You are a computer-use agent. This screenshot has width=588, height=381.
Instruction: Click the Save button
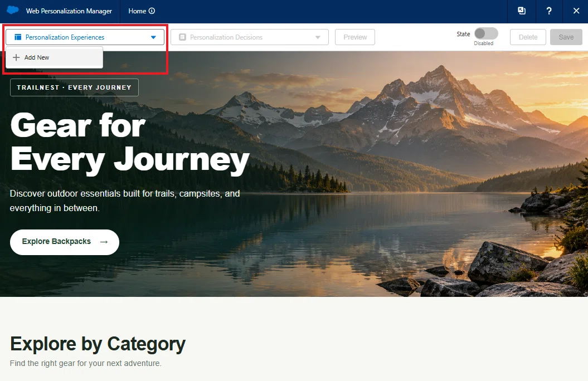click(566, 37)
